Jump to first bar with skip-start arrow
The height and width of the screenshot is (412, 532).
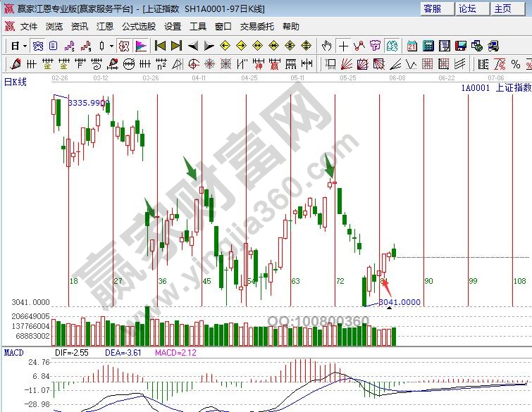coord(160,46)
